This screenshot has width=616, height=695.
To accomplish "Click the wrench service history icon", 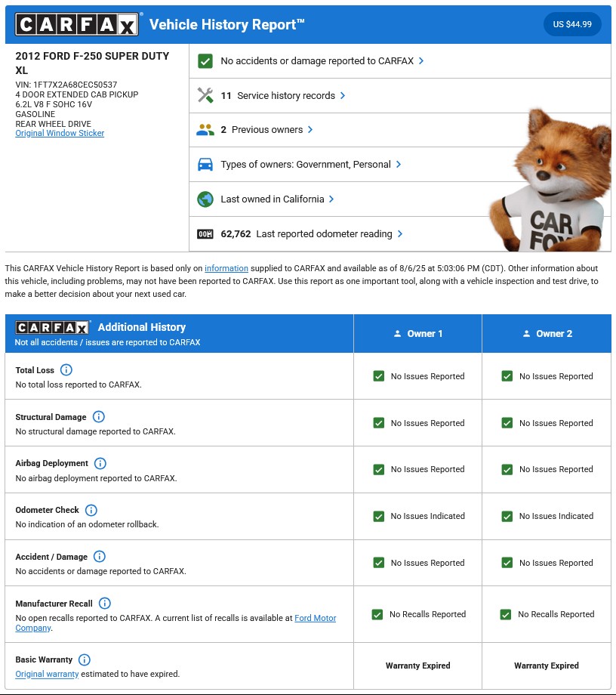I will click(205, 96).
